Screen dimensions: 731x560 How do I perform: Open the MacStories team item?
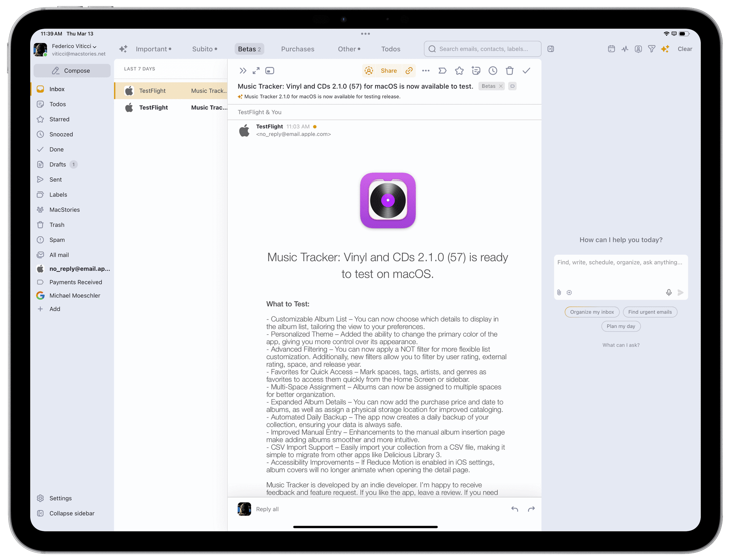[72, 210]
